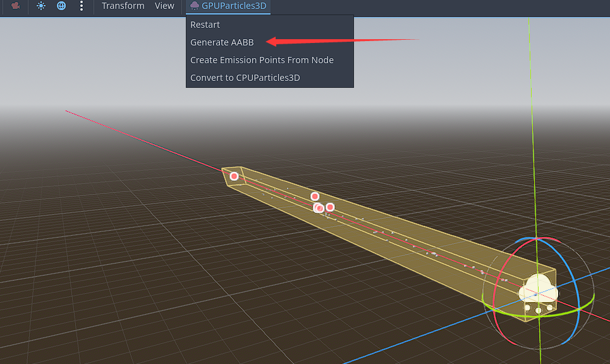Open the Transform menu
This screenshot has width=610, height=364.
coord(123,6)
